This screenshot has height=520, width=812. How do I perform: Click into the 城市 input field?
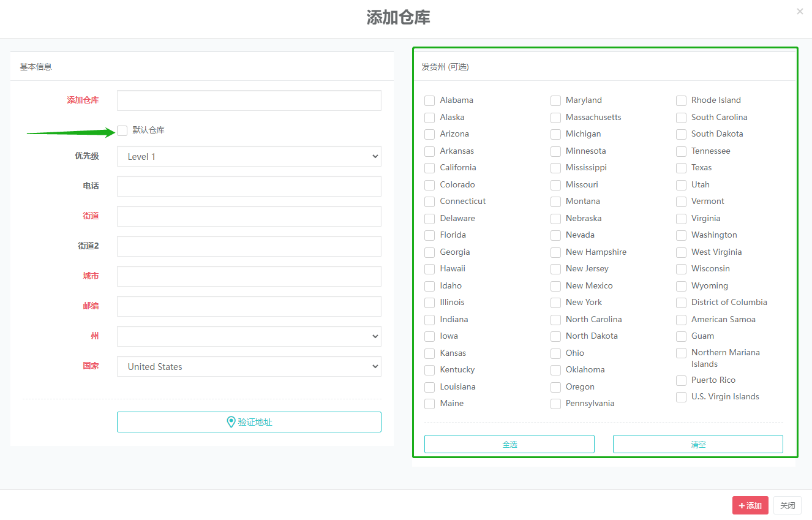click(249, 276)
